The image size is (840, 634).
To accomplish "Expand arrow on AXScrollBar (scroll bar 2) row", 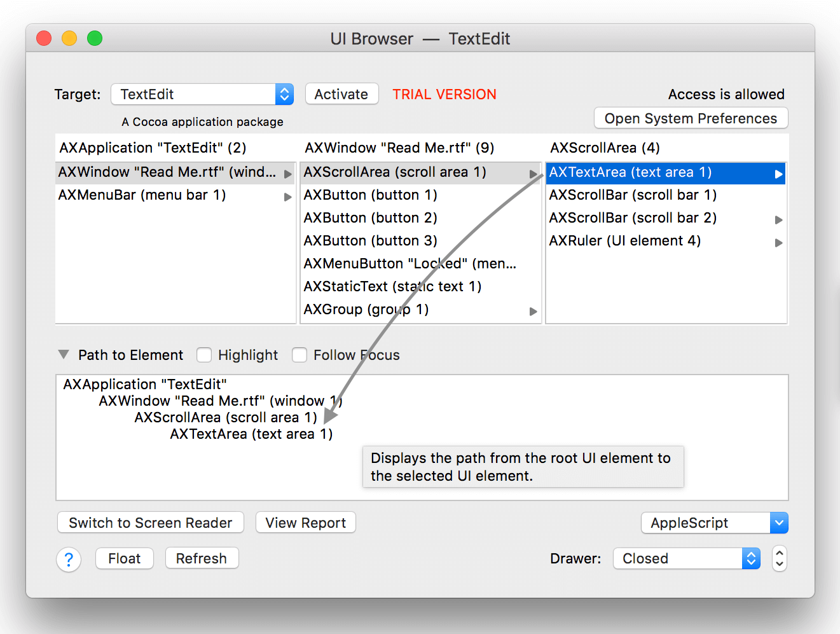I will tap(779, 219).
